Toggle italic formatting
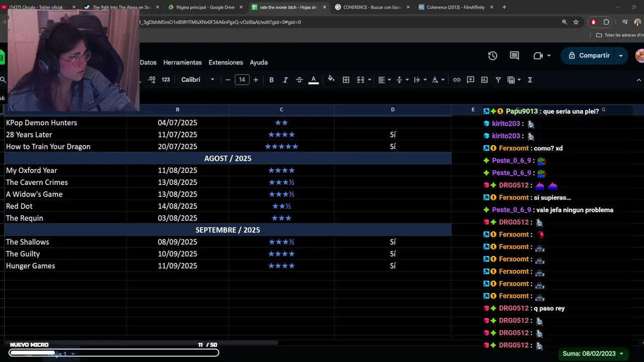Screen dimensions: 644x362 pyautogui.click(x=285, y=79)
